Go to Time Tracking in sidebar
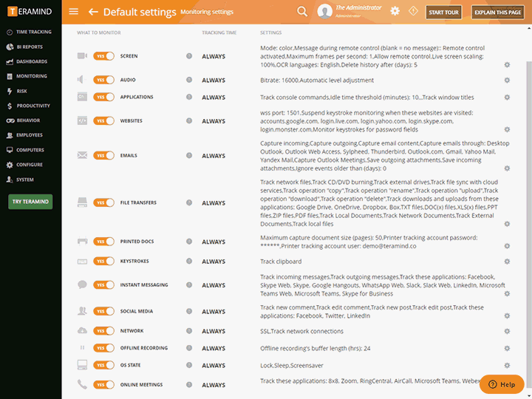The width and height of the screenshot is (532, 399). tap(33, 32)
